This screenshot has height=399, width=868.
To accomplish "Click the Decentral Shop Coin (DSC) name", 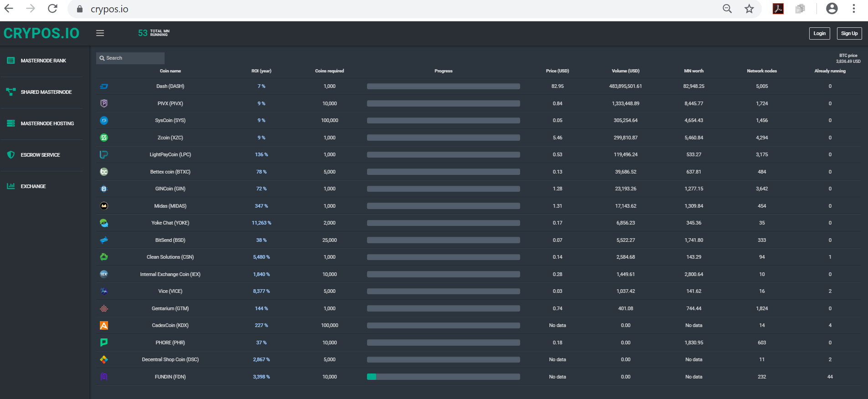I will point(170,359).
